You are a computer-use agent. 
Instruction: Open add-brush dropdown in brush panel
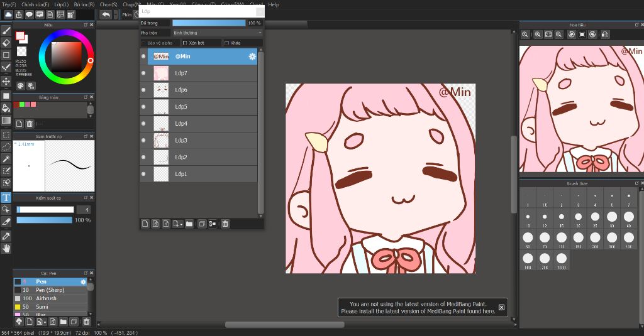42,322
